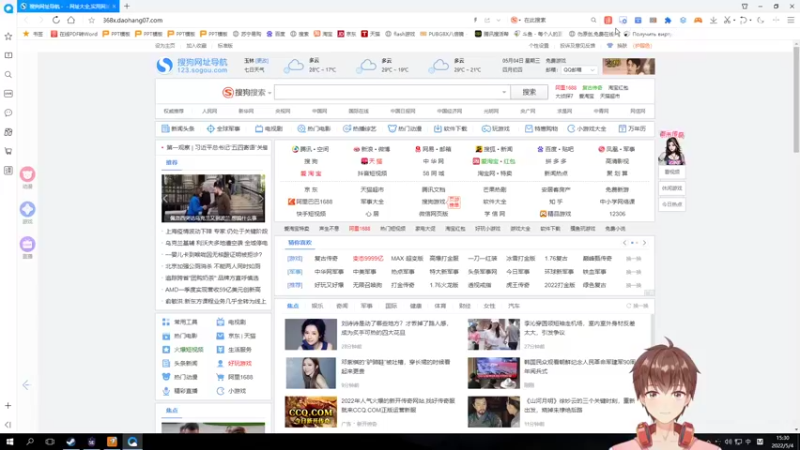800x450 pixels.
Task: Open Windows taskbar search
Action: pyautogui.click(x=30, y=442)
